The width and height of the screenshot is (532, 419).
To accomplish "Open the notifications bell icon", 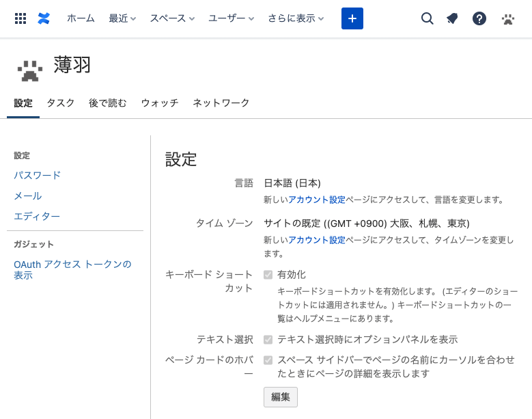I will pos(452,18).
